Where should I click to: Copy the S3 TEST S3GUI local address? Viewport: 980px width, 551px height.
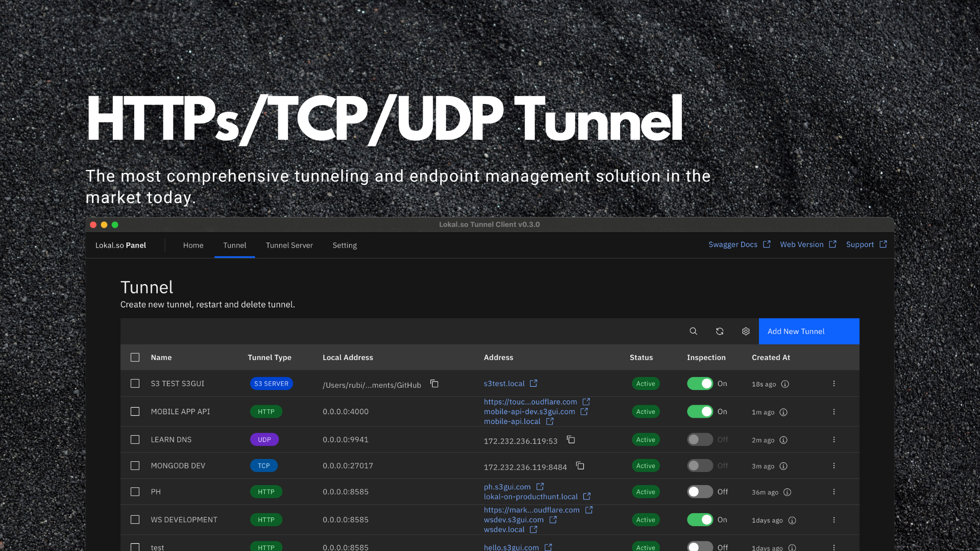point(434,384)
